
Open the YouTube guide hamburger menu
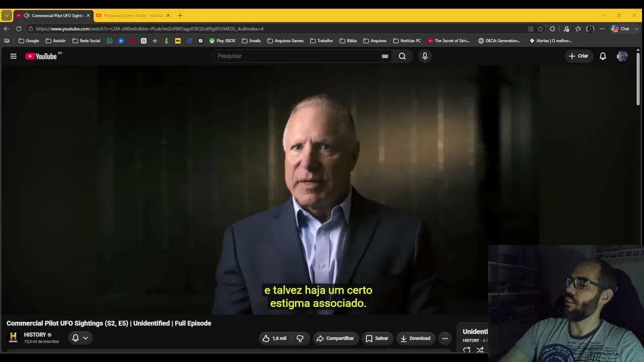coord(14,56)
